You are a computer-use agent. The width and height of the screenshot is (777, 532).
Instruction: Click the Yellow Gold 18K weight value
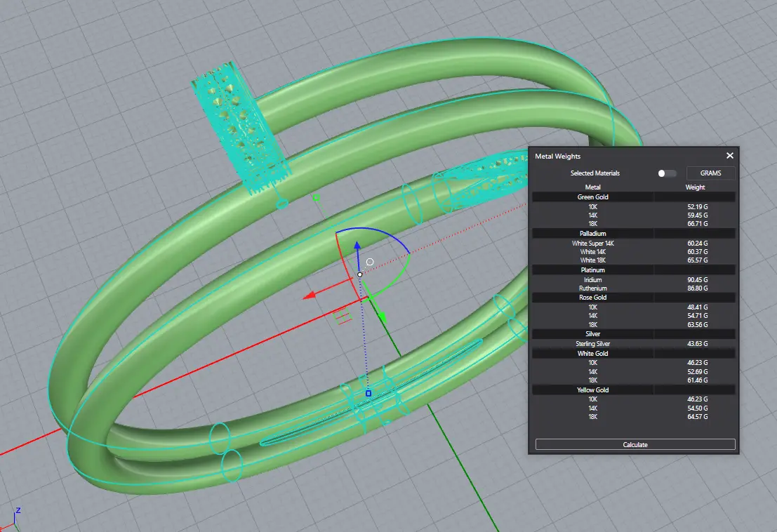click(697, 417)
